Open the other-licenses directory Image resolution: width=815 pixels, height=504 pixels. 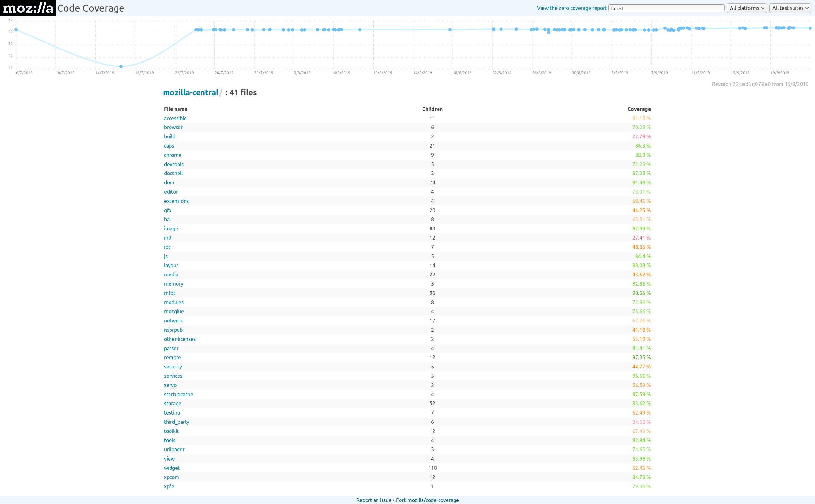[179, 339]
